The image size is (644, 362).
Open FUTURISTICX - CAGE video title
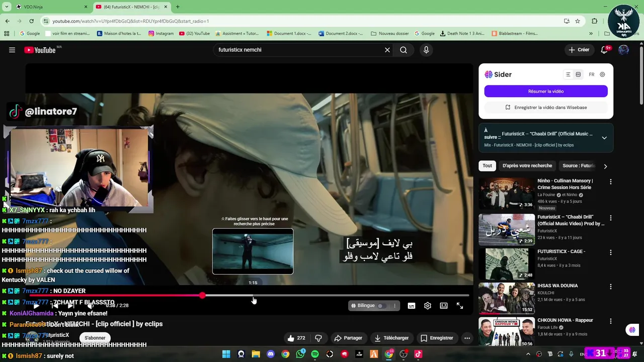(561, 251)
